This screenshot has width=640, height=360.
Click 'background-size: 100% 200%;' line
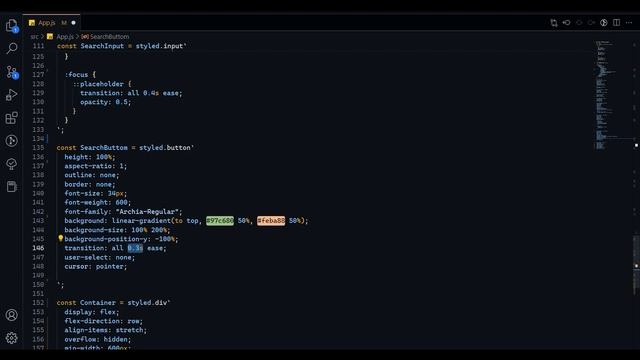(117, 230)
